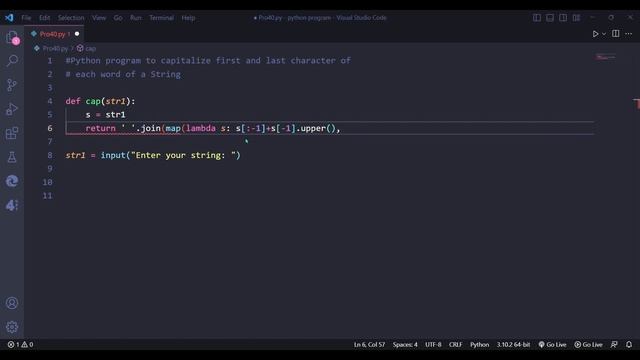The height and width of the screenshot is (360, 640).
Task: Open the Explorer view in activity bar
Action: point(12,37)
